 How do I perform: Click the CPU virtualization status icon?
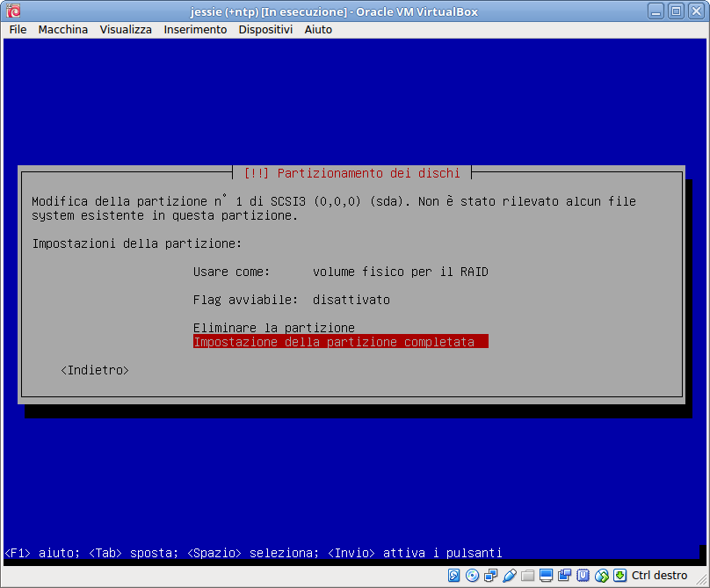583,576
